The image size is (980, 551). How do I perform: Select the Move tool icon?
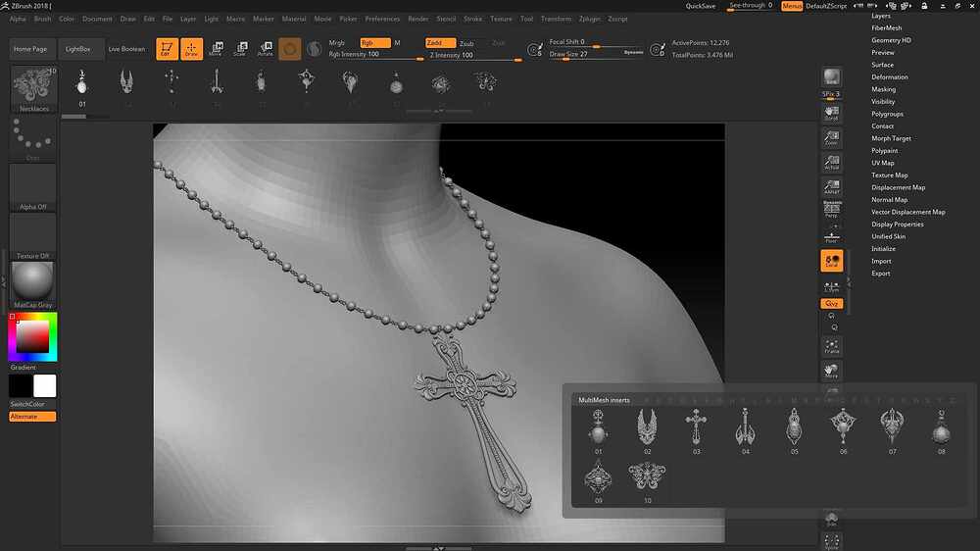click(x=217, y=49)
